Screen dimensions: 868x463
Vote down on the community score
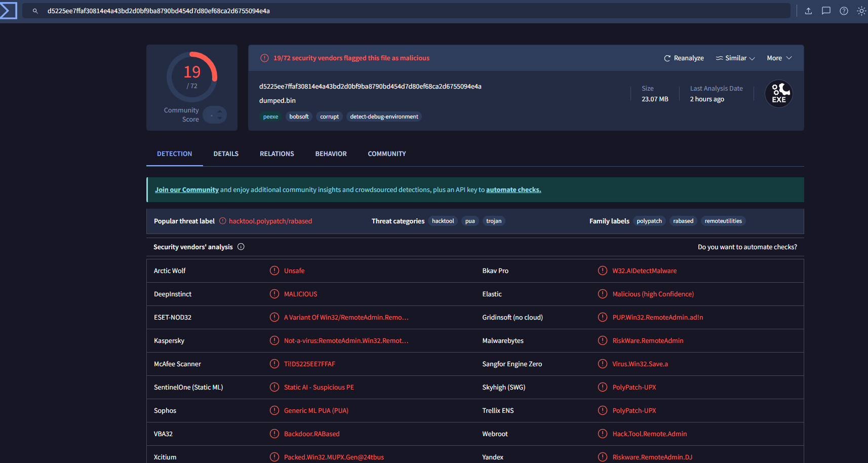pyautogui.click(x=219, y=119)
